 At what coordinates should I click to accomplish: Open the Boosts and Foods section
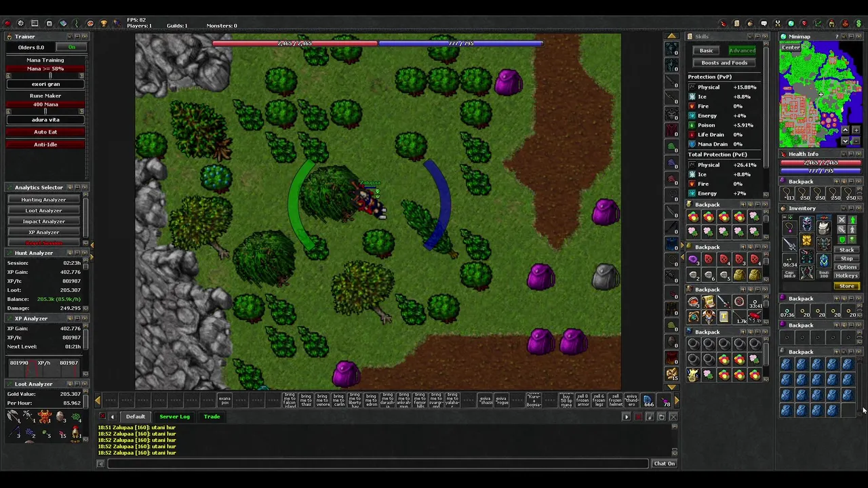tap(724, 63)
